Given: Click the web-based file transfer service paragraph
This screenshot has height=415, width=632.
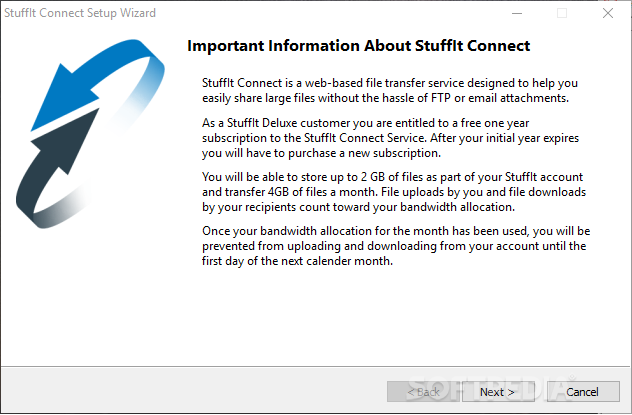Looking at the screenshot, I should tap(390, 90).
